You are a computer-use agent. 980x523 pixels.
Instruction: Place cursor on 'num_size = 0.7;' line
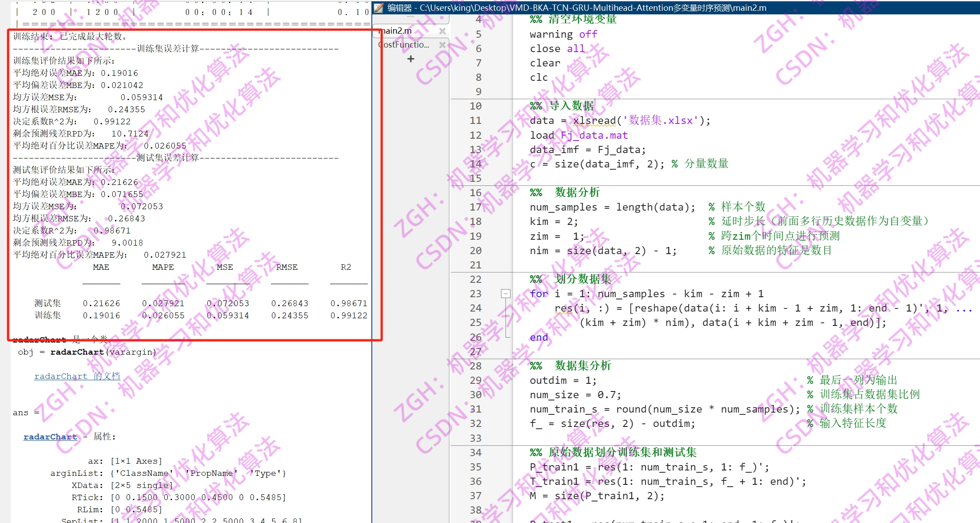(x=575, y=395)
